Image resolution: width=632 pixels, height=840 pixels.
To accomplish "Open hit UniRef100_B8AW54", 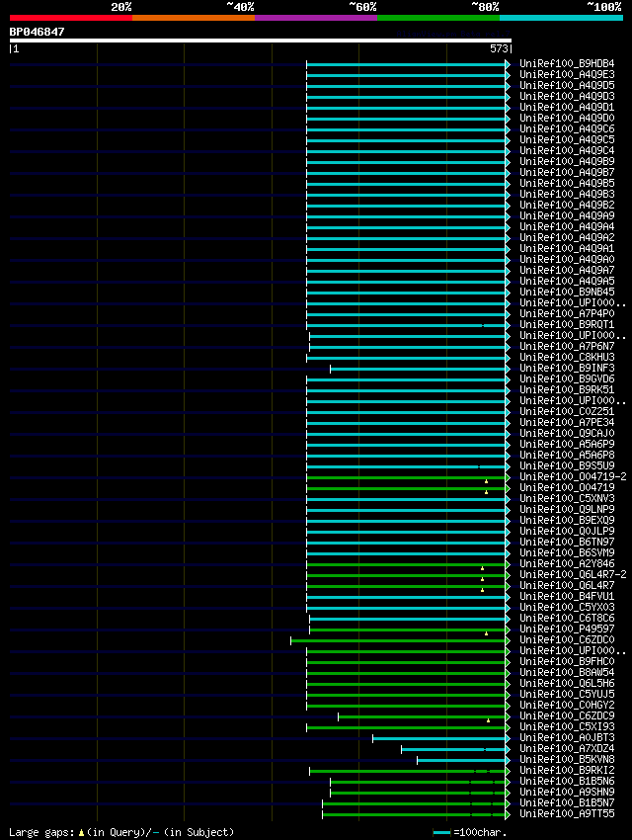I will 567,672.
